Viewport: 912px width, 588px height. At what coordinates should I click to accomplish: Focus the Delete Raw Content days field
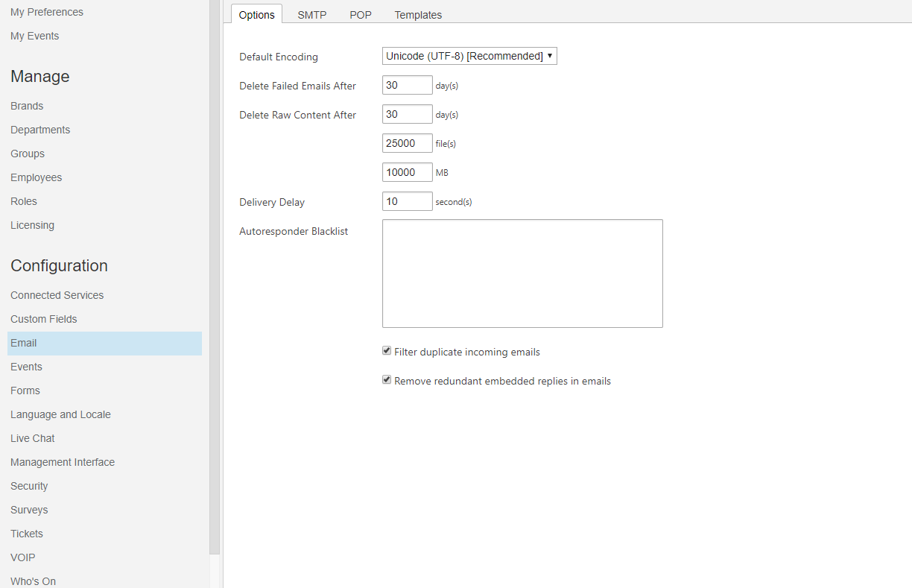407,114
